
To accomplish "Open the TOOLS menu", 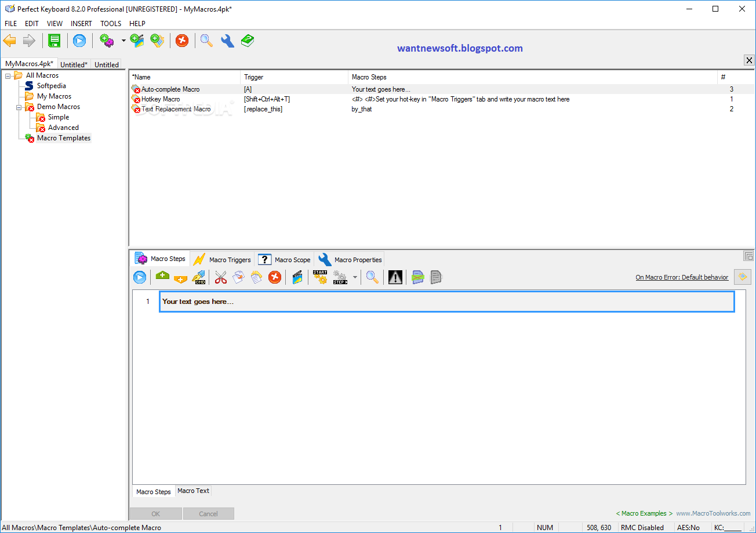I will 110,23.
